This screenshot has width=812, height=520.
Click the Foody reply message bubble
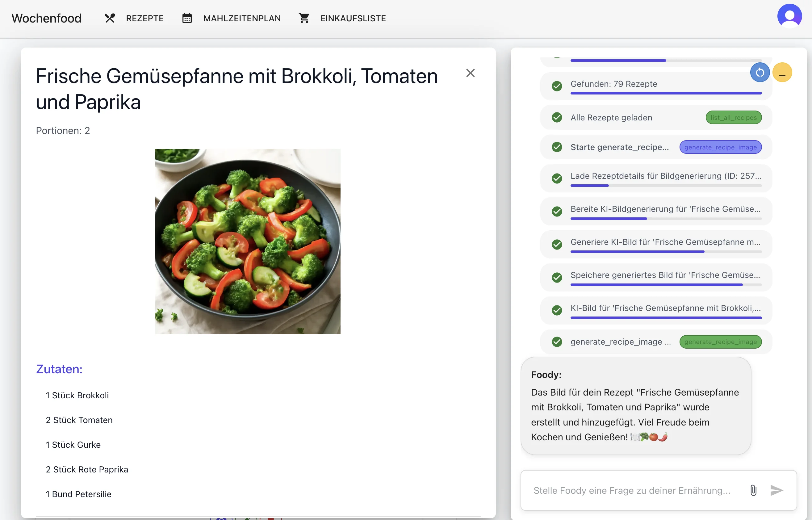pos(635,406)
